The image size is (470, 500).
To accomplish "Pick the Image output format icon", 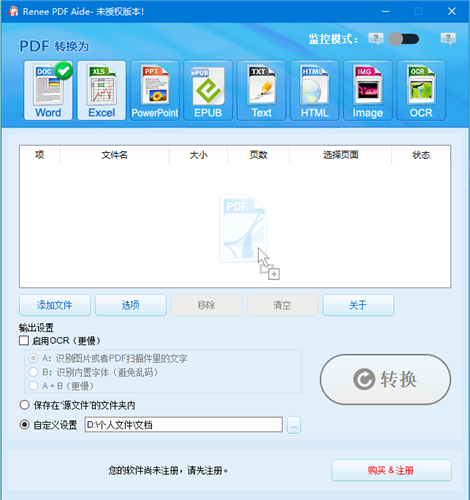I will point(368,90).
